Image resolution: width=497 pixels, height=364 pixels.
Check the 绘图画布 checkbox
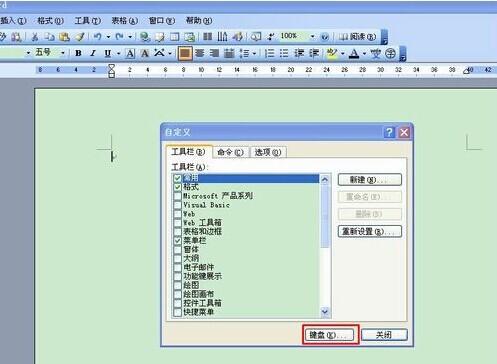click(177, 294)
